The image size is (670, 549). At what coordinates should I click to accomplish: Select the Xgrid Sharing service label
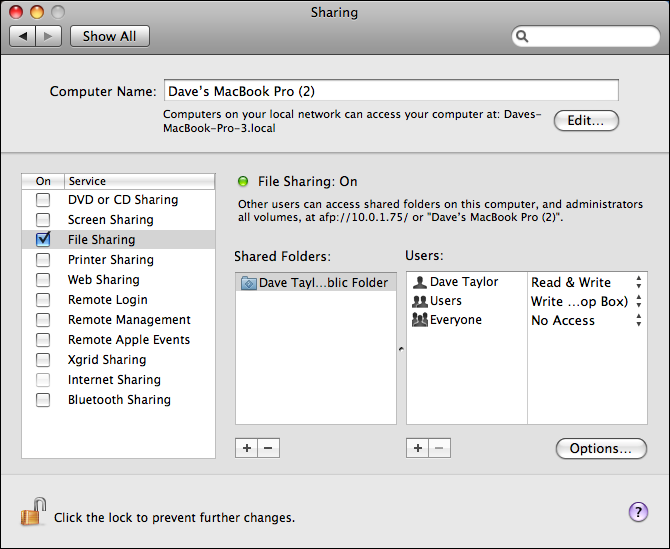(107, 360)
